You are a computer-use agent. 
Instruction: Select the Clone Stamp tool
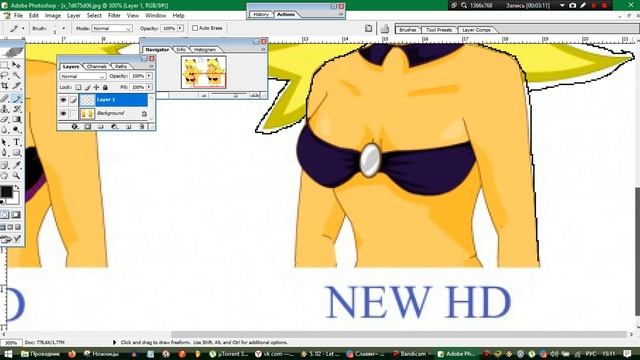tap(4, 109)
